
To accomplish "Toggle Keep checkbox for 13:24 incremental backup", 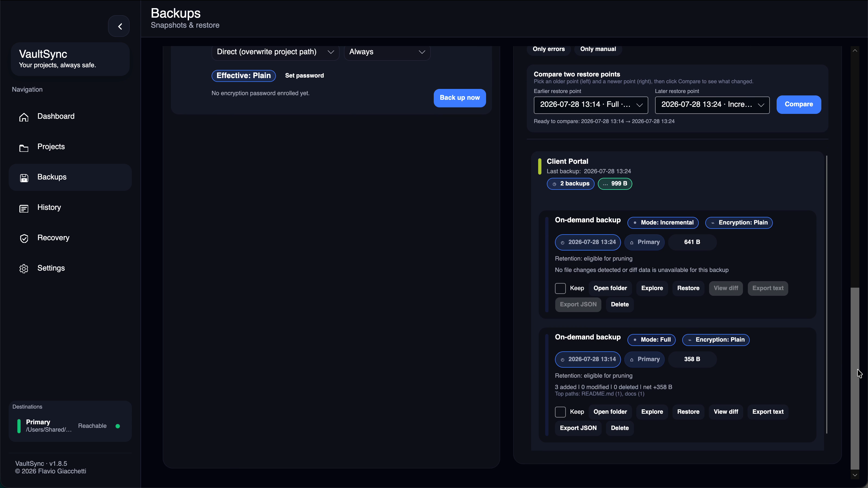I will coord(560,288).
